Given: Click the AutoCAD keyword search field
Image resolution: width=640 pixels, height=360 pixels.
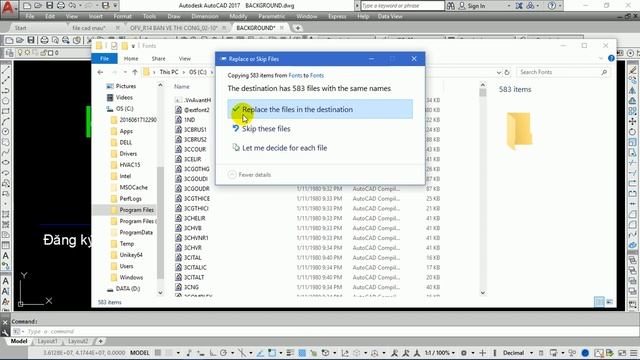Looking at the screenshot, I should click(402, 6).
